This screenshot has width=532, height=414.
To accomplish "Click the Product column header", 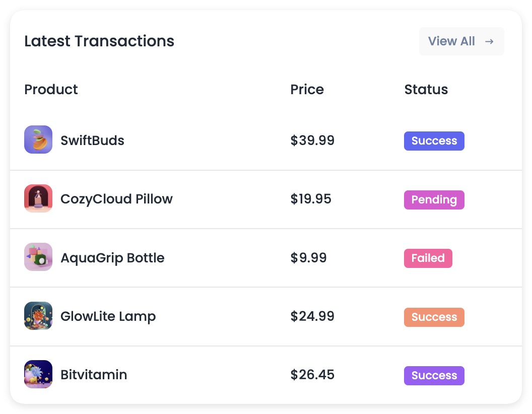I will coord(51,90).
